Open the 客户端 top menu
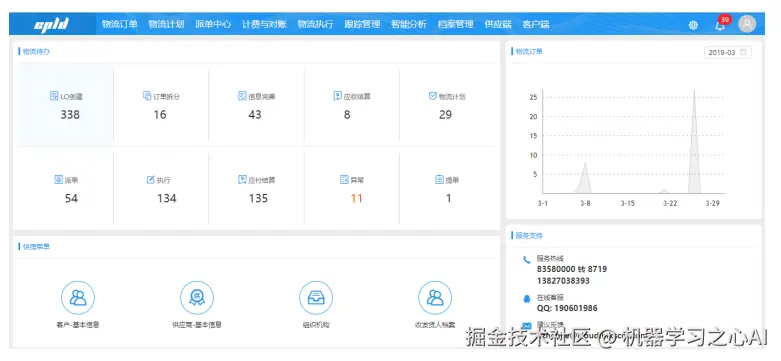The width and height of the screenshot is (781, 361). pyautogui.click(x=536, y=24)
